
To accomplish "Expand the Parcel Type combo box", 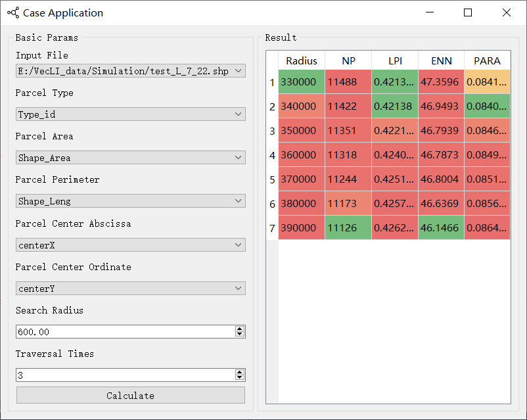I will (x=130, y=114).
